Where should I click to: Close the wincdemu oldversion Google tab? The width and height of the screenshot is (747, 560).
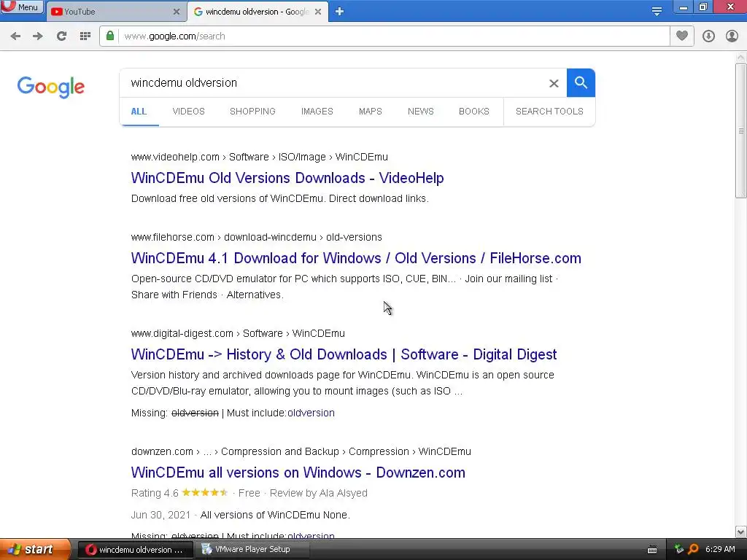click(318, 12)
